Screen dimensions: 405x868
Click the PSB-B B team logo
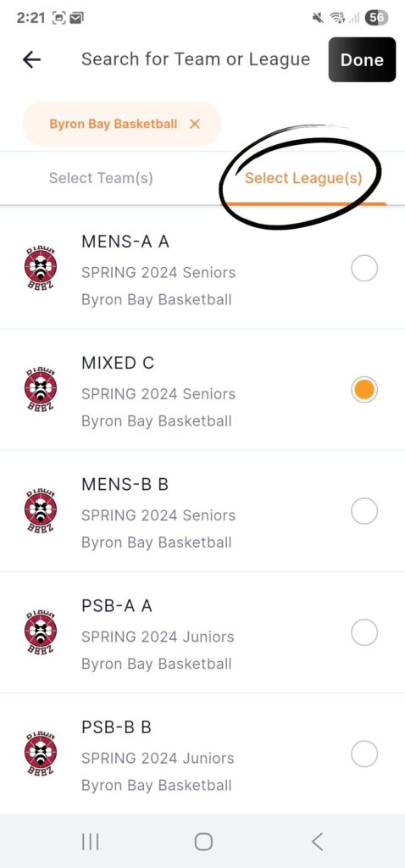tap(41, 754)
